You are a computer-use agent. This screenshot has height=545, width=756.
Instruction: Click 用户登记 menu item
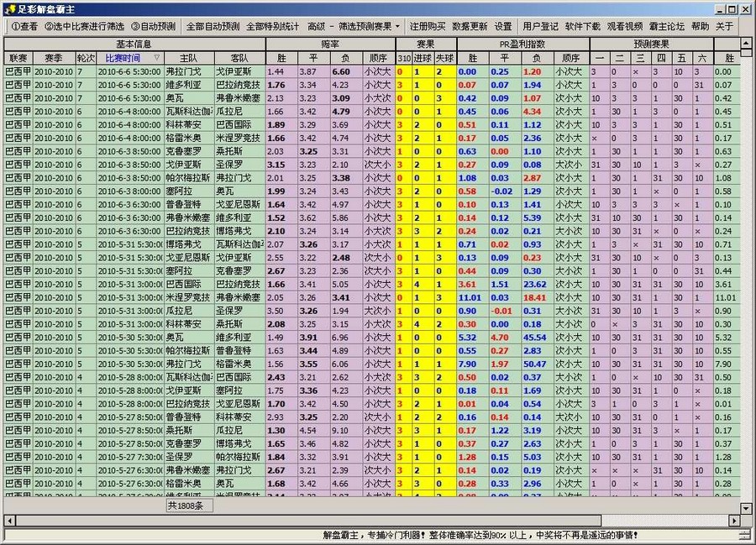(540, 27)
